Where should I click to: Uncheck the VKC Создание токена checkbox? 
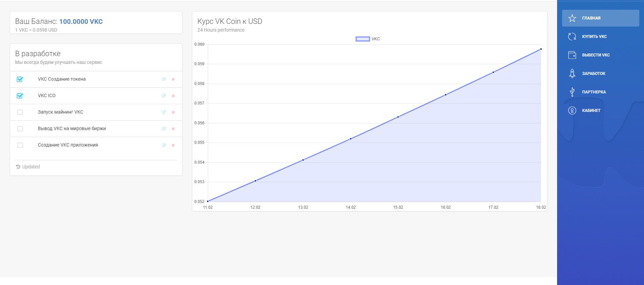(x=20, y=79)
